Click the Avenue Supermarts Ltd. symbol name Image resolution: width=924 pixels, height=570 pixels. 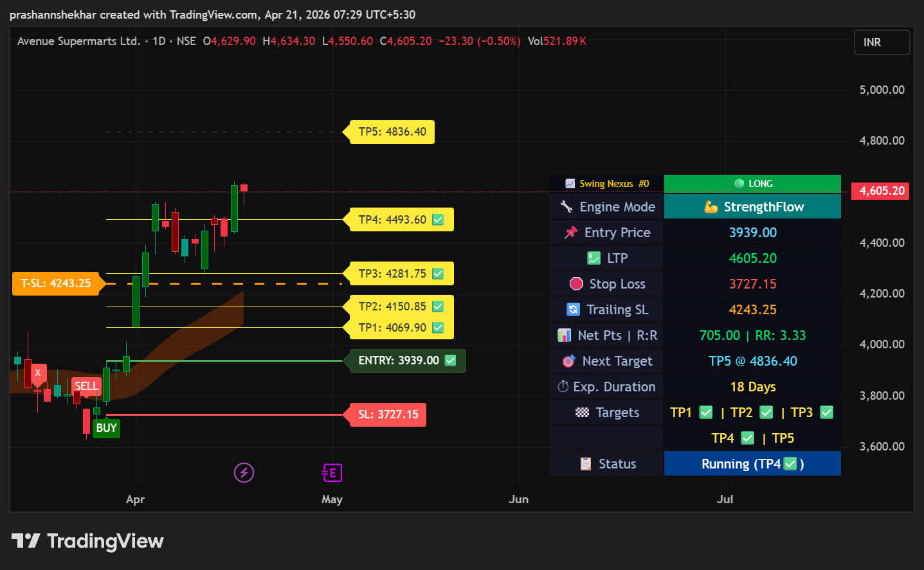tap(79, 41)
